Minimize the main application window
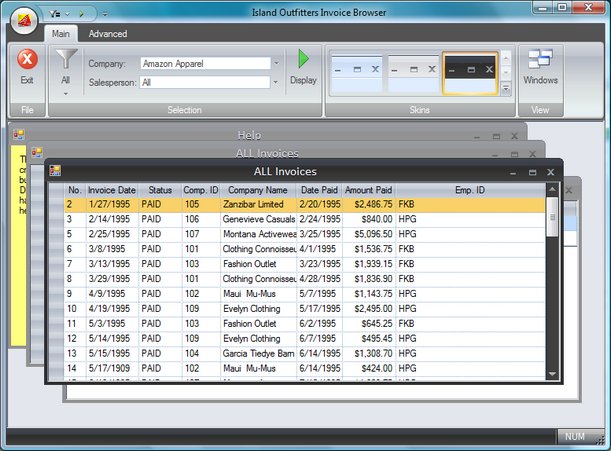 point(543,8)
